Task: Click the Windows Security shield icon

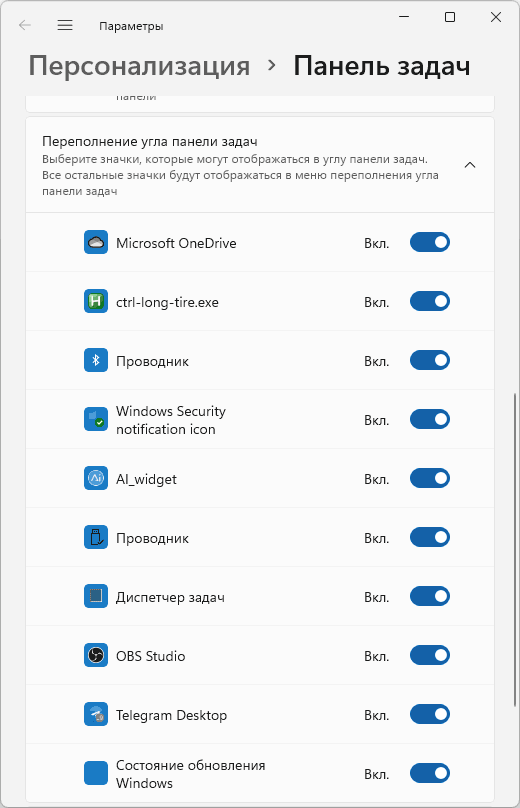Action: [96, 419]
